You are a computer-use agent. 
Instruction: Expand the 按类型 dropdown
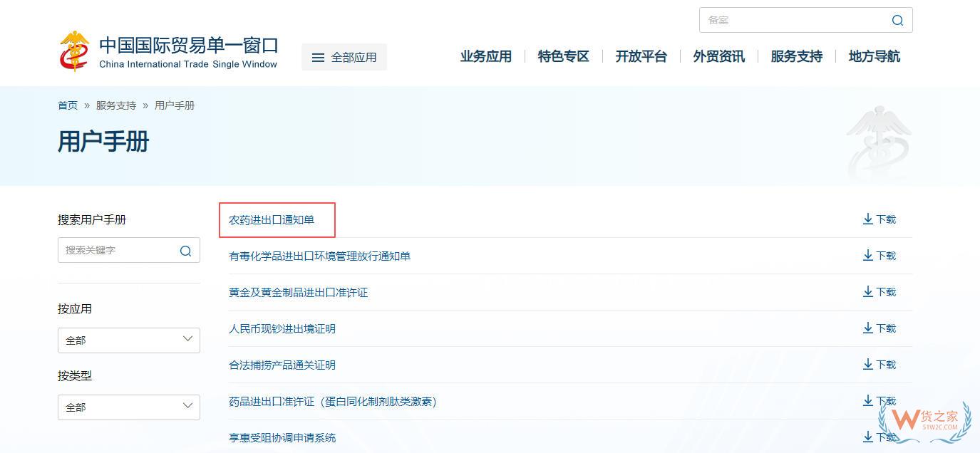pos(129,407)
